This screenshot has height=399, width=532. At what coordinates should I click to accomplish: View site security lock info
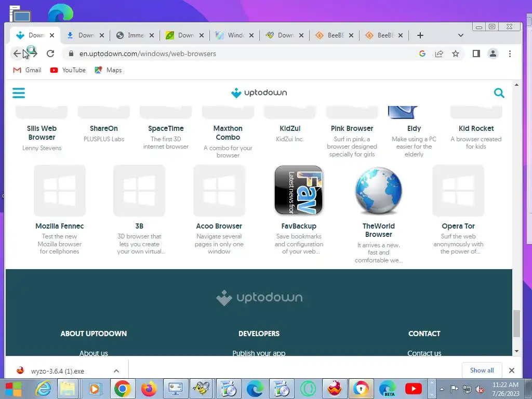click(x=71, y=54)
